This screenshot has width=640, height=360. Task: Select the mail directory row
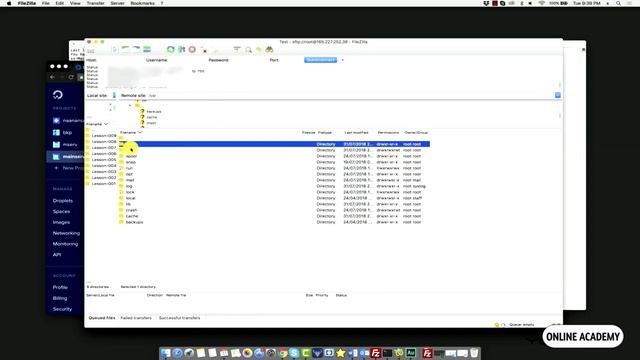[x=274, y=180]
